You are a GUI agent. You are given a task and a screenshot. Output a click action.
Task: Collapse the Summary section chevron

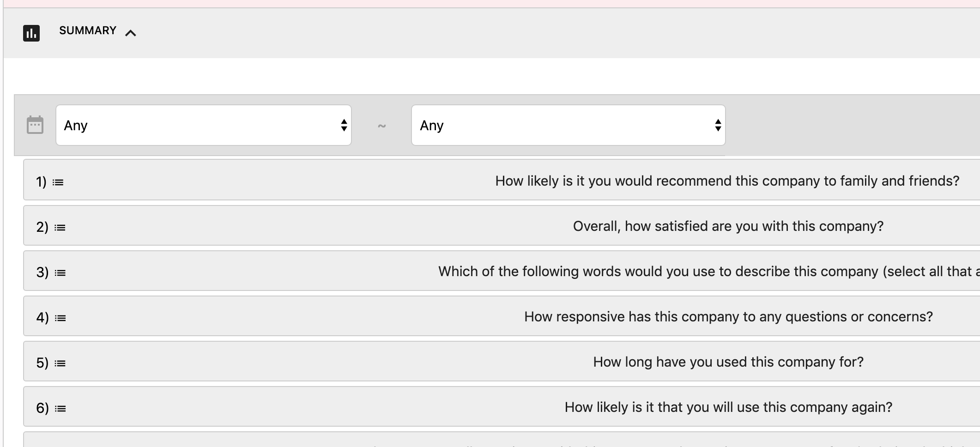[x=131, y=33]
